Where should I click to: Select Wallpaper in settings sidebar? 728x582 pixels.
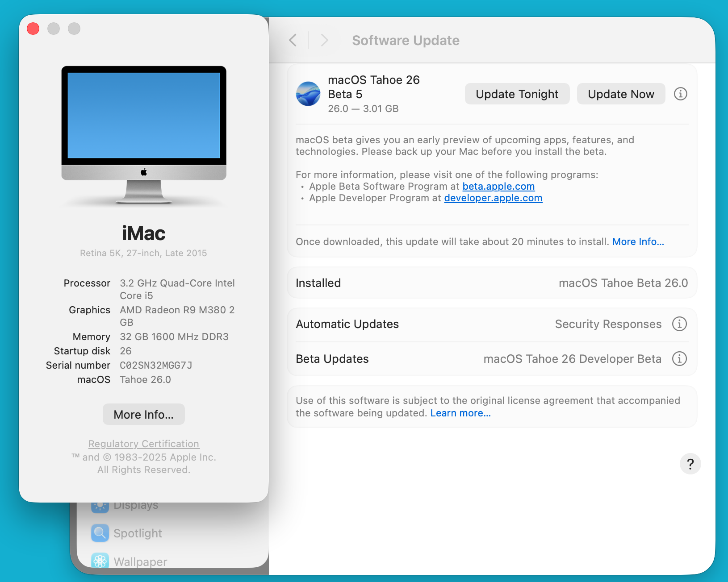(x=140, y=561)
